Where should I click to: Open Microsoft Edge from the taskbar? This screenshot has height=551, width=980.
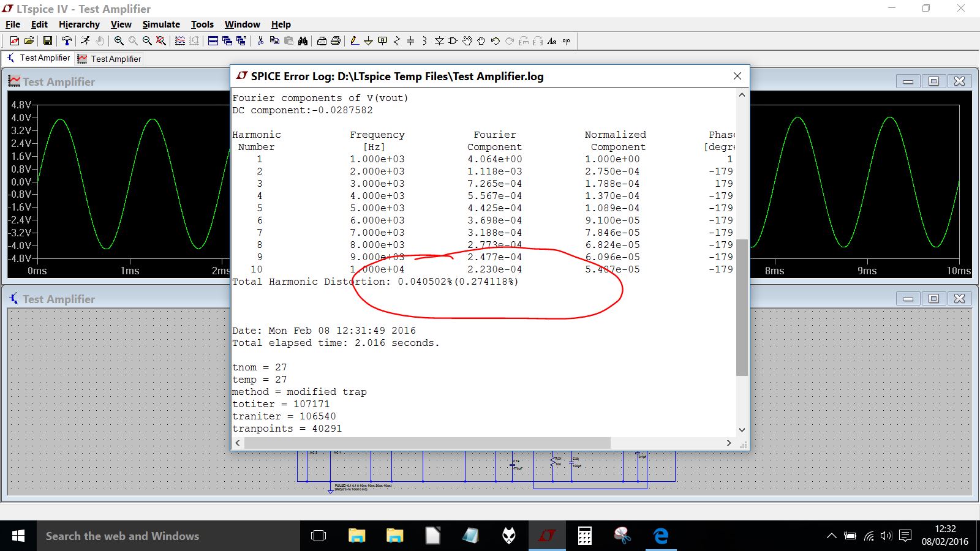click(661, 536)
